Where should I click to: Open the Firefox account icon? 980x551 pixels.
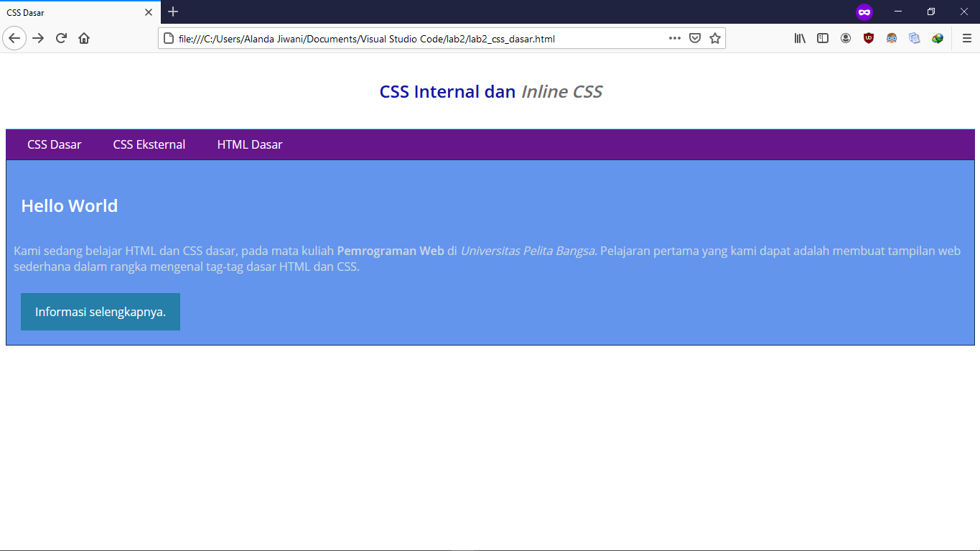coord(845,38)
